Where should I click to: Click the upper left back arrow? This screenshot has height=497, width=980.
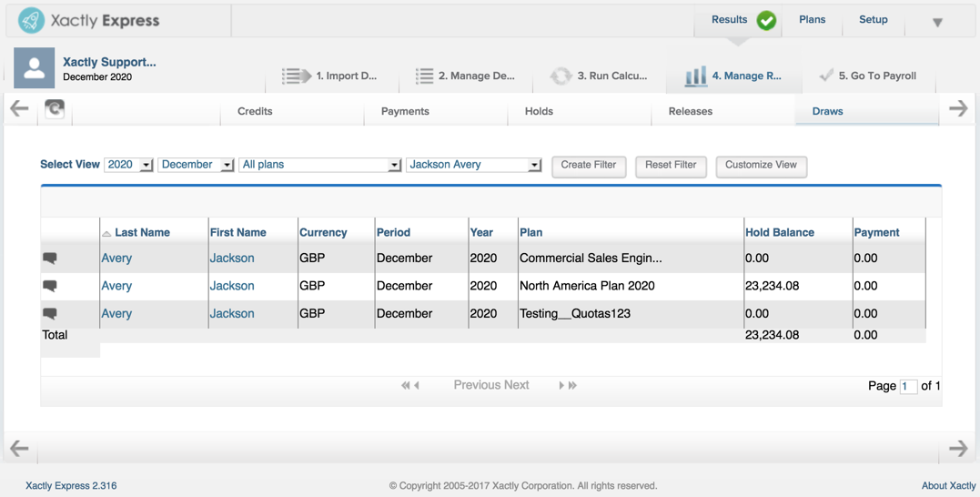[x=19, y=109]
